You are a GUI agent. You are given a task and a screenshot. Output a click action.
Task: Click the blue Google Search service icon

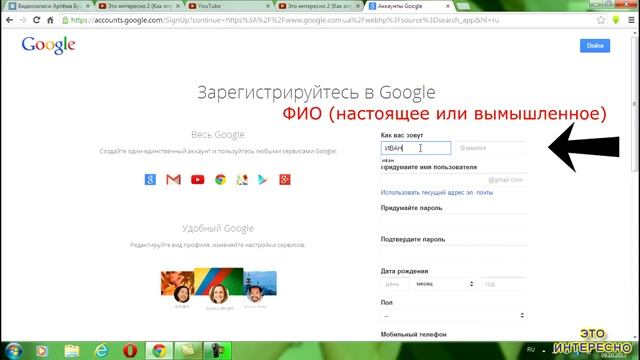pos(150,180)
